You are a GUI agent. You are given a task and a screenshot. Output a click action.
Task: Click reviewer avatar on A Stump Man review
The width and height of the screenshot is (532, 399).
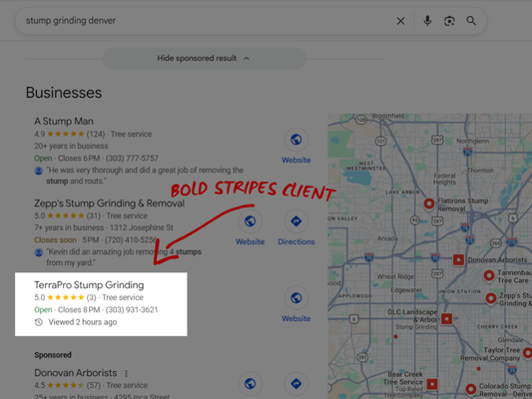pos(39,171)
